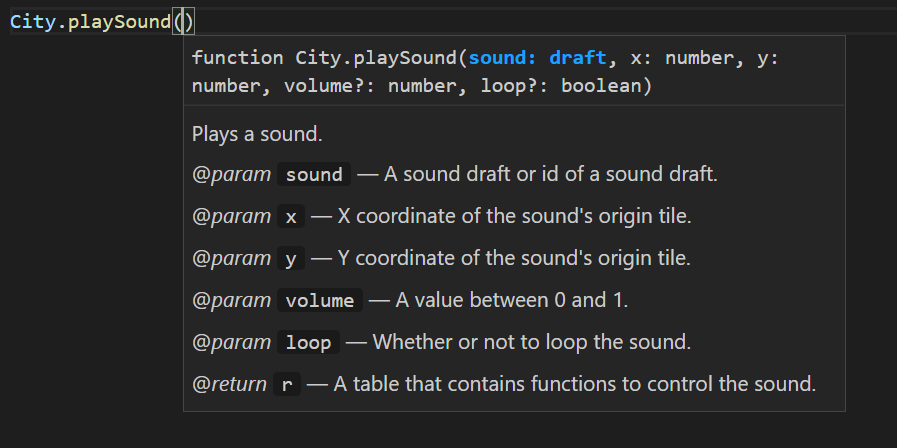Click the 'sound' param code badge
This screenshot has height=448, width=897.
click(x=313, y=175)
